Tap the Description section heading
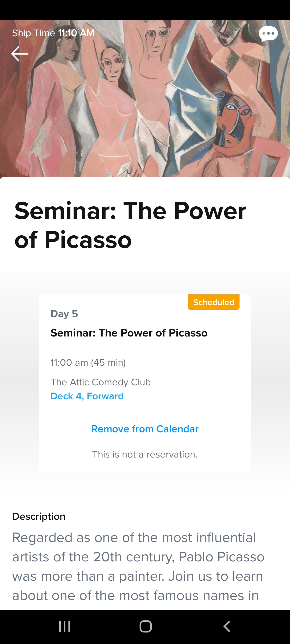This screenshot has width=290, height=644. click(39, 516)
